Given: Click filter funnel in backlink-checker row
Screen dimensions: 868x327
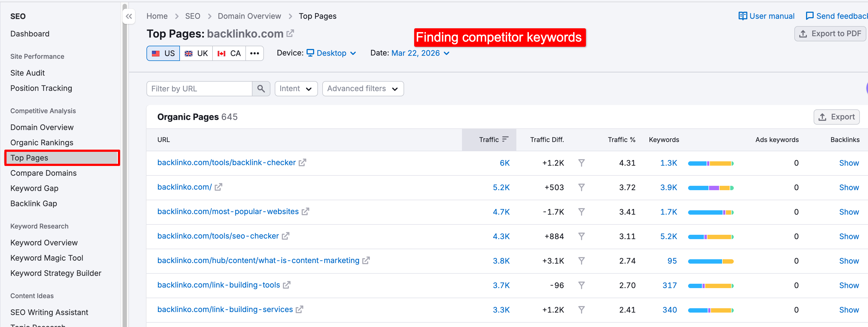Looking at the screenshot, I should pyautogui.click(x=581, y=163).
